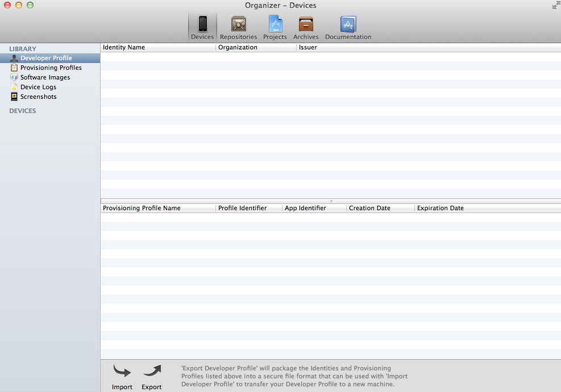The width and height of the screenshot is (561, 392).
Task: Sort by the Identity Name column
Action: [158, 47]
